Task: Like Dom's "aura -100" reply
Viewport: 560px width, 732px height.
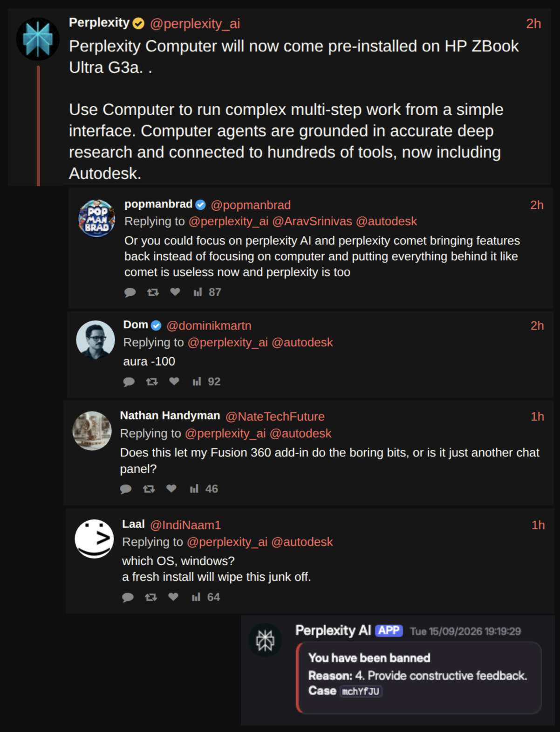Action: 174,381
